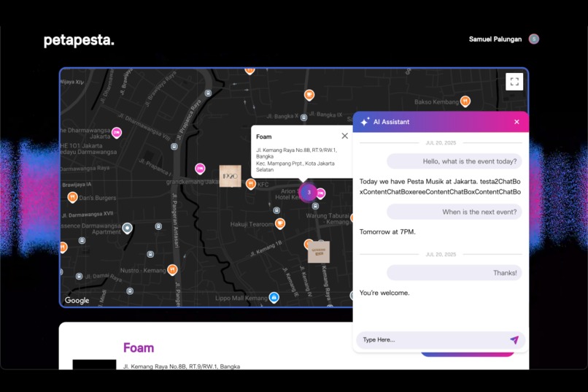This screenshot has height=392, width=588.
Task: Open the purple cluster marker numbered 3
Action: click(x=309, y=193)
